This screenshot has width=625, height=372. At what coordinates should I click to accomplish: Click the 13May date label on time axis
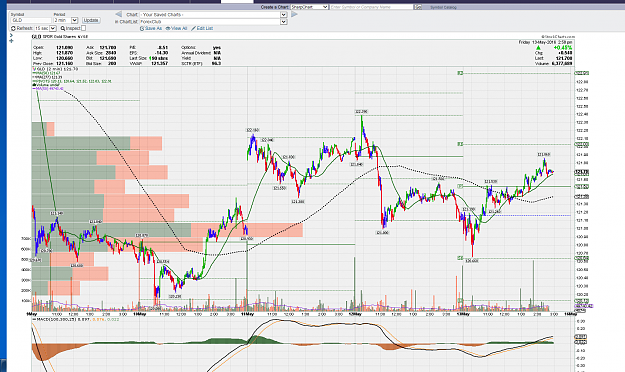[462, 314]
